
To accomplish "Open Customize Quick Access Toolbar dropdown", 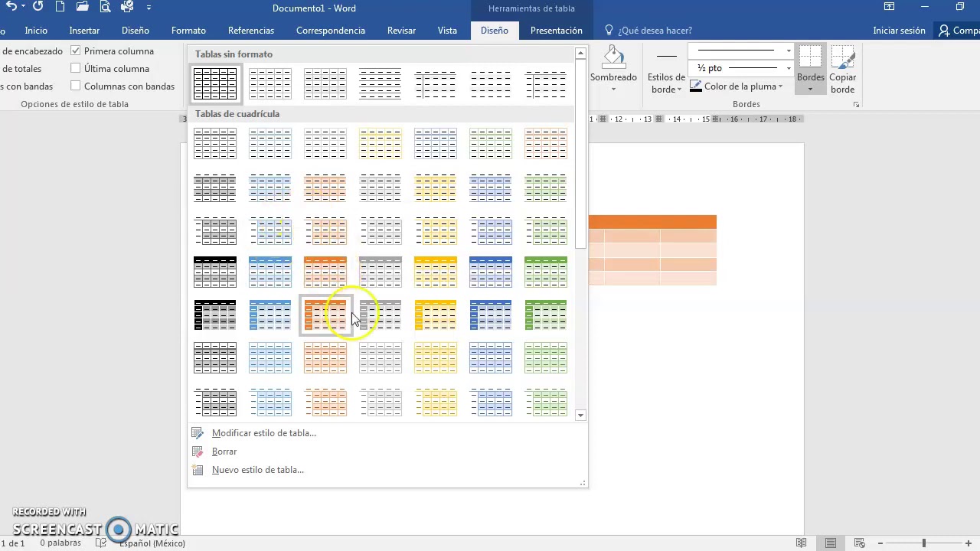I will click(149, 8).
